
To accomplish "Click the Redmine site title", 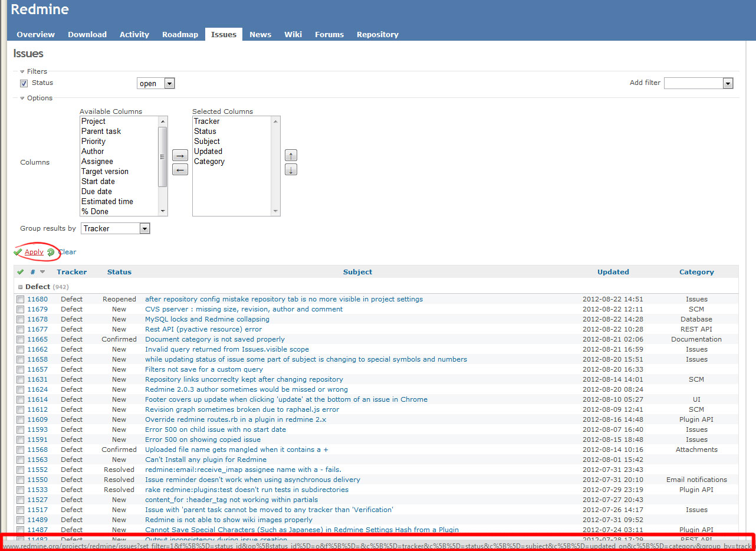I will [x=40, y=9].
